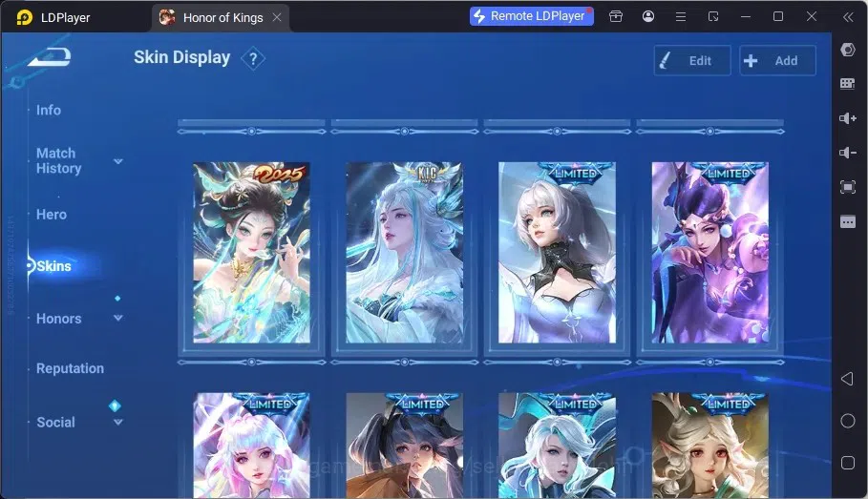Screen dimensions: 868x499
Task: Expand the Social chevron
Action: coord(117,422)
